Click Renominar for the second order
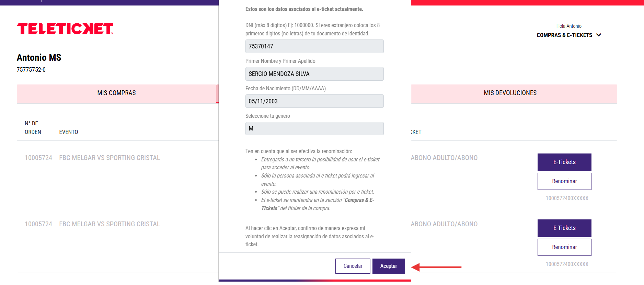 coord(564,247)
